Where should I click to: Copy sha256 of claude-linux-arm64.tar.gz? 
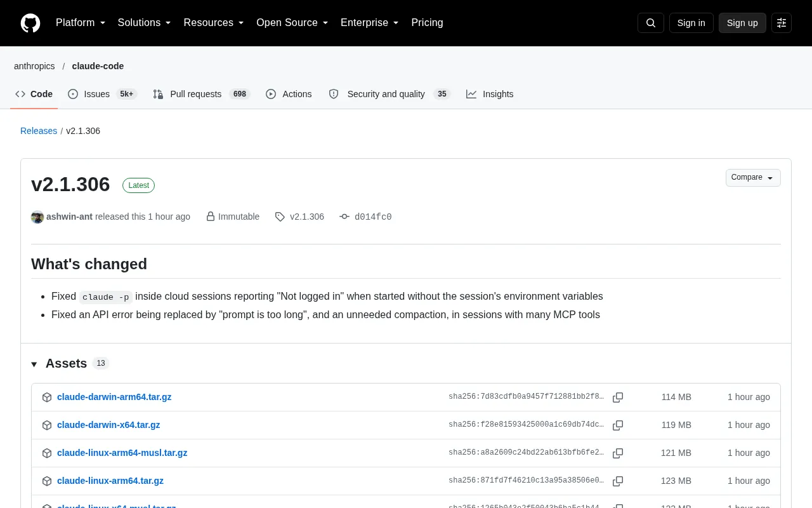pos(618,481)
